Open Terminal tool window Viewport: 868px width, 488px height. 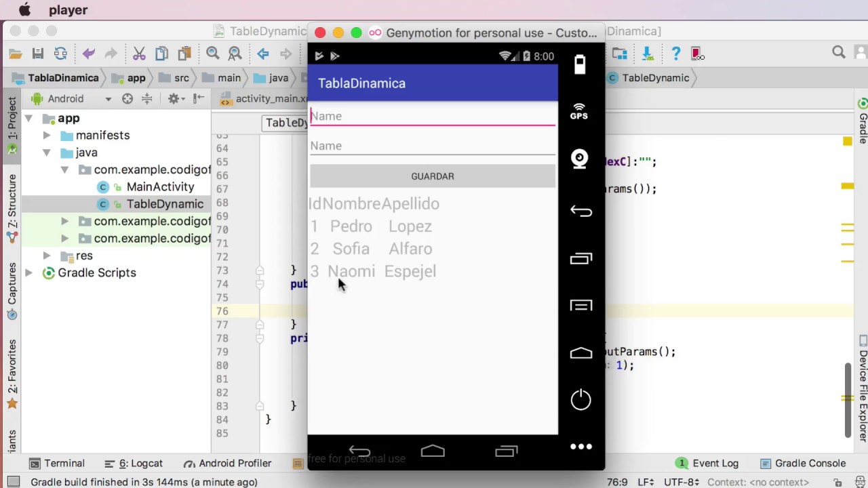click(x=56, y=464)
